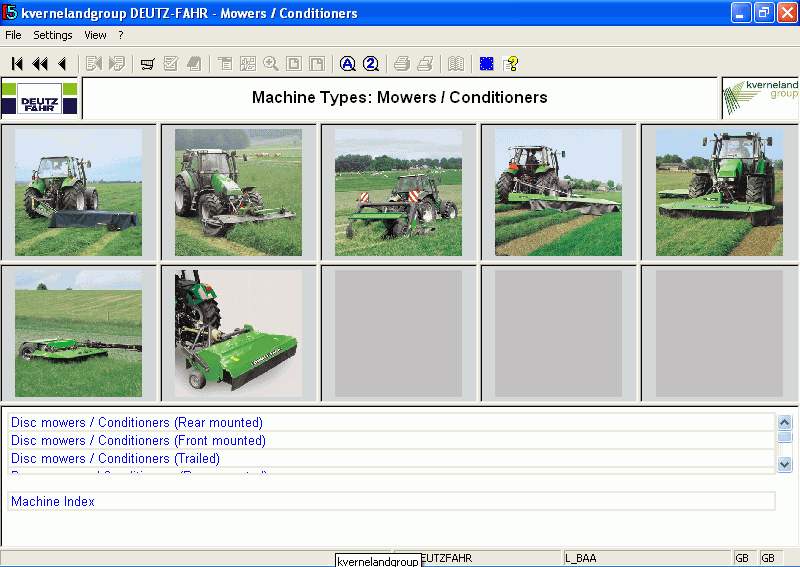800x567 pixels.
Task: Click the blue square toolbar icon
Action: pos(487,64)
